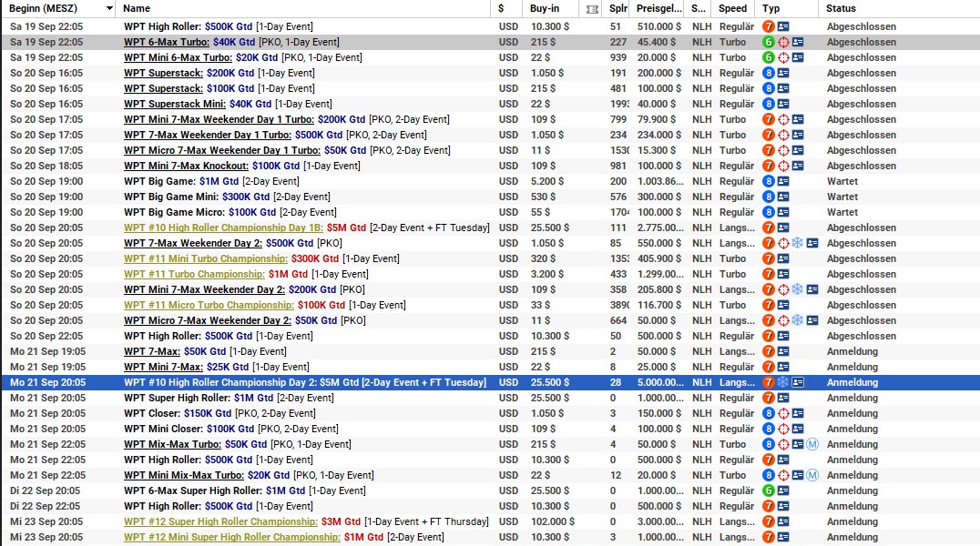
Task: Click the 7-max badge in WPT Mini 7-Max $25K row
Action: (x=768, y=367)
